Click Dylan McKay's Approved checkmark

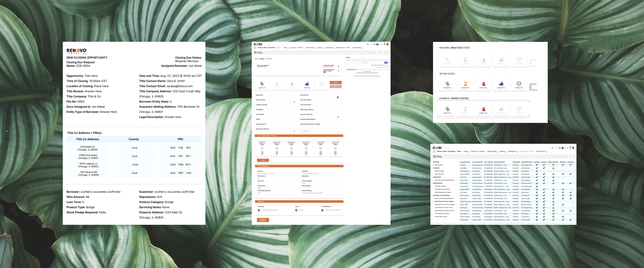[563, 183]
